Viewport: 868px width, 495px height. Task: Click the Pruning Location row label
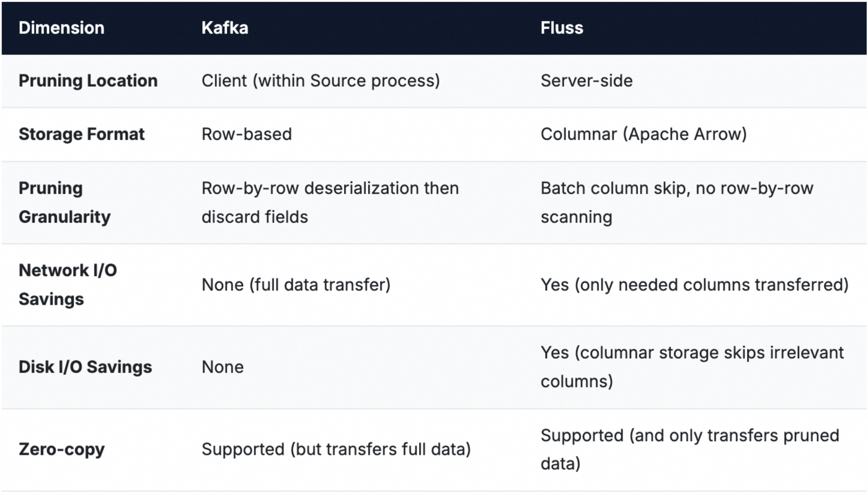[88, 81]
